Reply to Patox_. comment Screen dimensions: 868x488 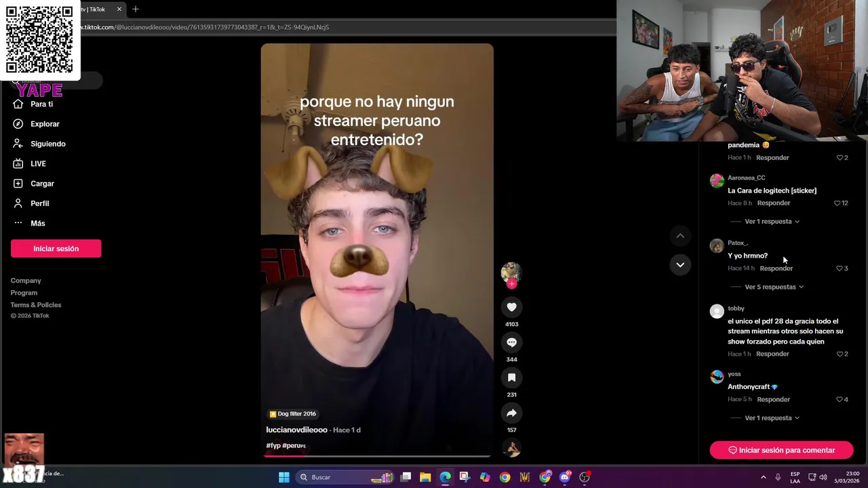pyautogui.click(x=776, y=268)
